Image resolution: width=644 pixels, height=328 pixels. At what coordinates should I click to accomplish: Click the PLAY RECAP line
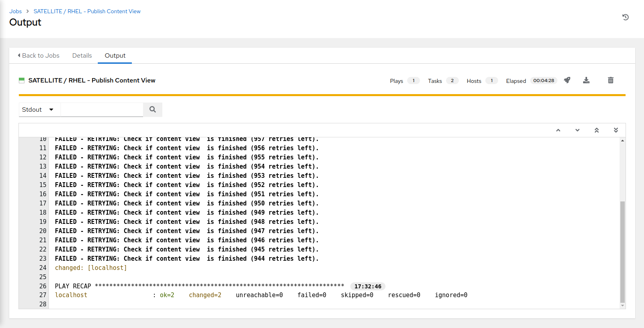point(200,286)
